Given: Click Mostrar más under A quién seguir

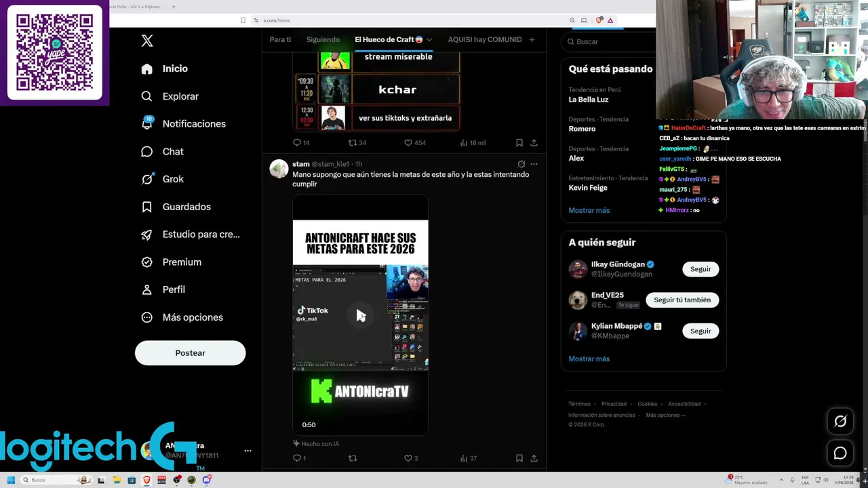Looking at the screenshot, I should click(x=589, y=359).
